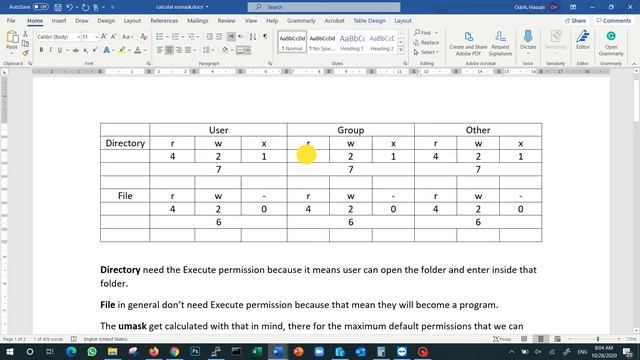640x360 pixels.
Task: Clear all formatting icon
Action: coord(143,37)
